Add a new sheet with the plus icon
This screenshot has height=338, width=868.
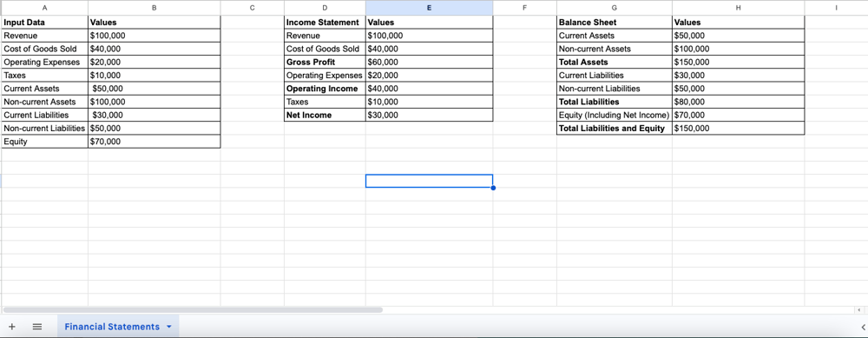coord(12,327)
